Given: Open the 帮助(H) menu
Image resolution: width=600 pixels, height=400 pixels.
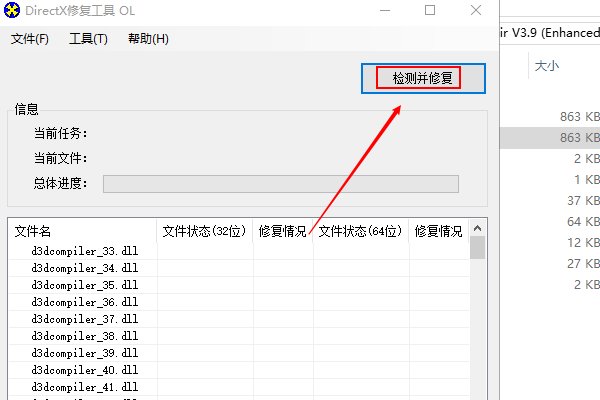Looking at the screenshot, I should tap(148, 39).
